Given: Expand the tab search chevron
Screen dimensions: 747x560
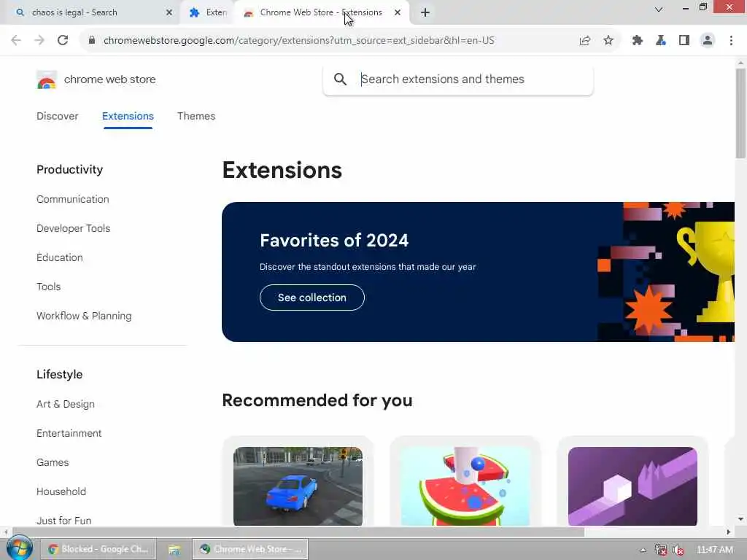Looking at the screenshot, I should click(659, 9).
